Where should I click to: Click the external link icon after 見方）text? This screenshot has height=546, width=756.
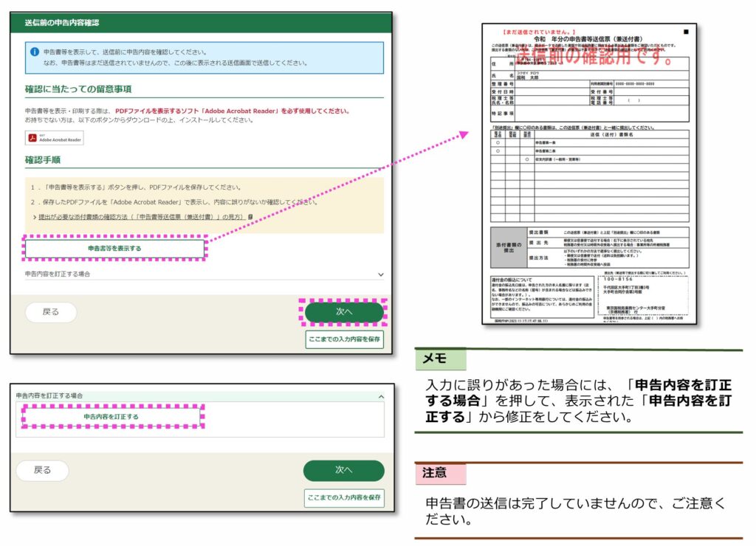[251, 217]
